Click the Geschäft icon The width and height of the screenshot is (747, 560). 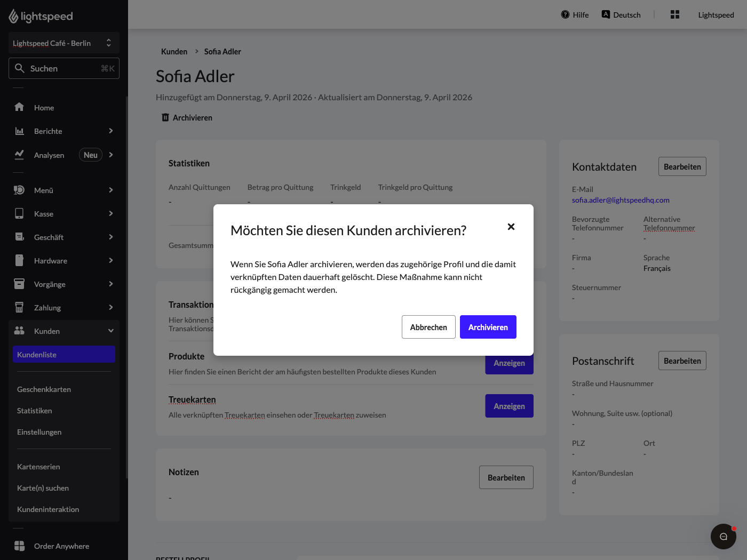pos(19,237)
